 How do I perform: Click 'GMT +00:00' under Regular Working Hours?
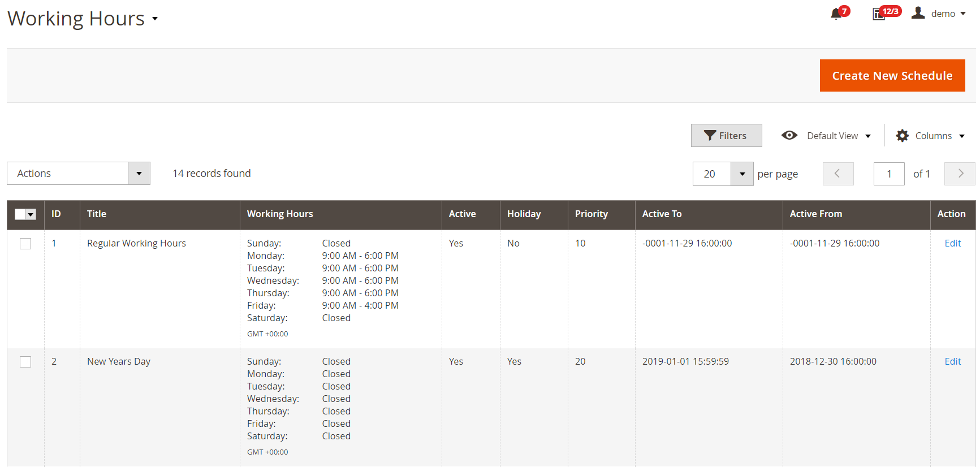coord(267,334)
